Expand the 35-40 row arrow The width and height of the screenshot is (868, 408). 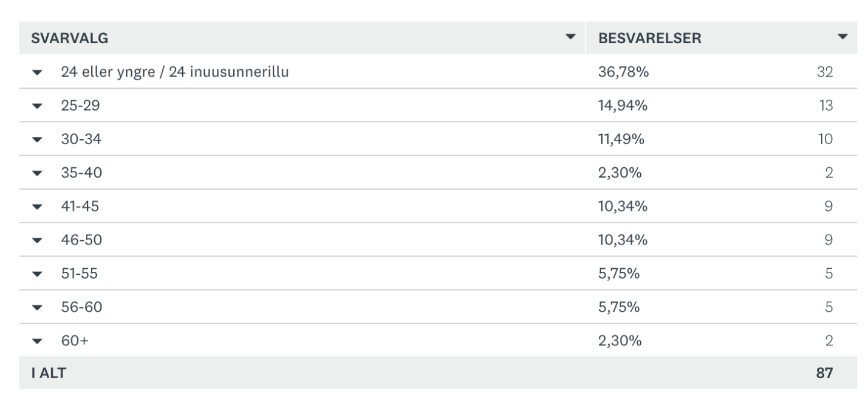coord(38,174)
